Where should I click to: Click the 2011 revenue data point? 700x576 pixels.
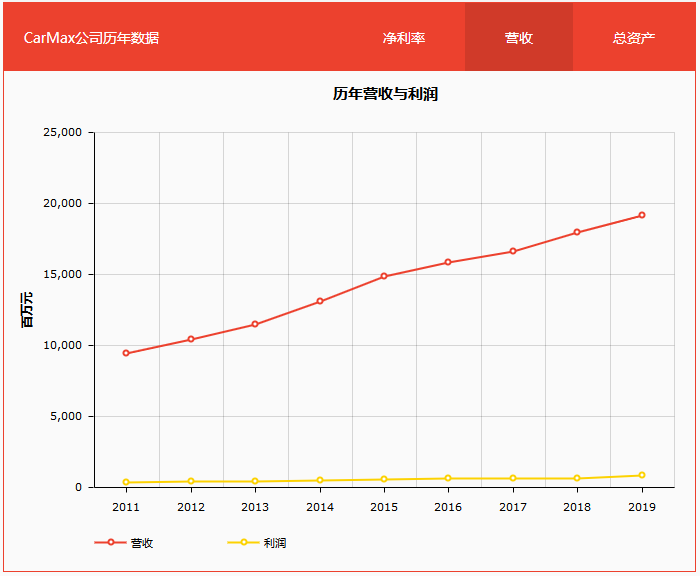pyautogui.click(x=126, y=353)
